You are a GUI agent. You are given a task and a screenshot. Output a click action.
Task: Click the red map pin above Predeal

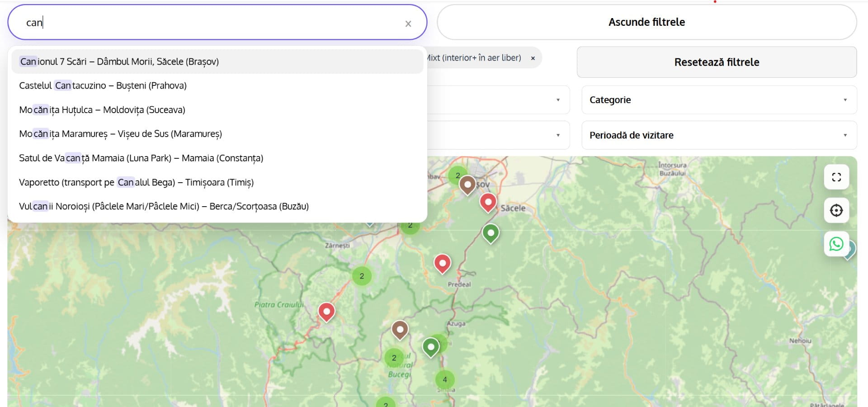[x=442, y=263]
